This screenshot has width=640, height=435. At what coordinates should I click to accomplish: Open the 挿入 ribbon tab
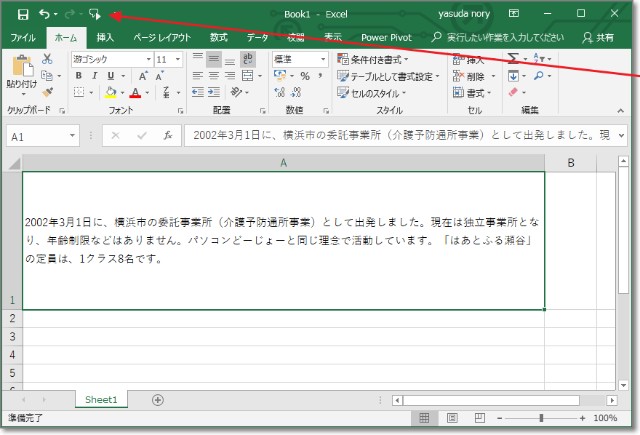point(105,37)
